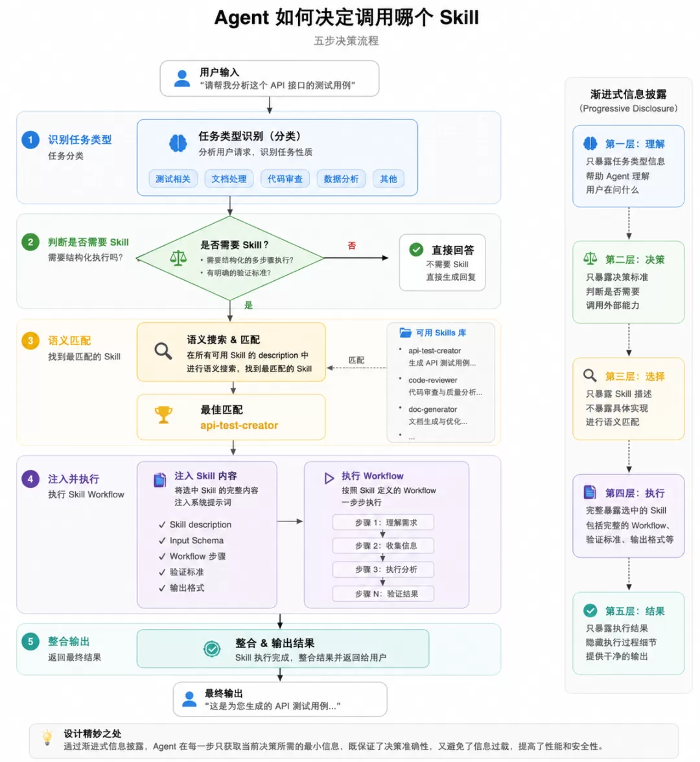
Task: Click the scale icon in 第二层：决策 card
Action: [x=590, y=259]
